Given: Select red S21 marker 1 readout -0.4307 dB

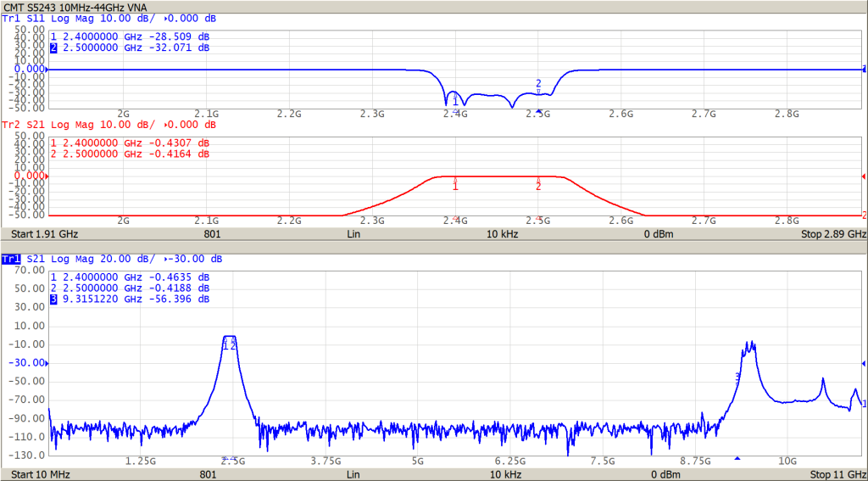Looking at the screenshot, I should tap(130, 143).
